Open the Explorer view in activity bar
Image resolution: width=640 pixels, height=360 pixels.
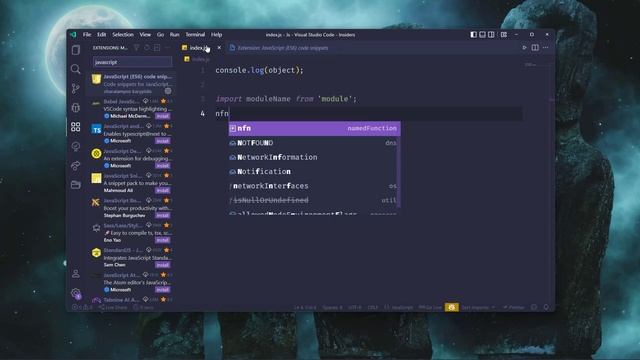(76, 50)
